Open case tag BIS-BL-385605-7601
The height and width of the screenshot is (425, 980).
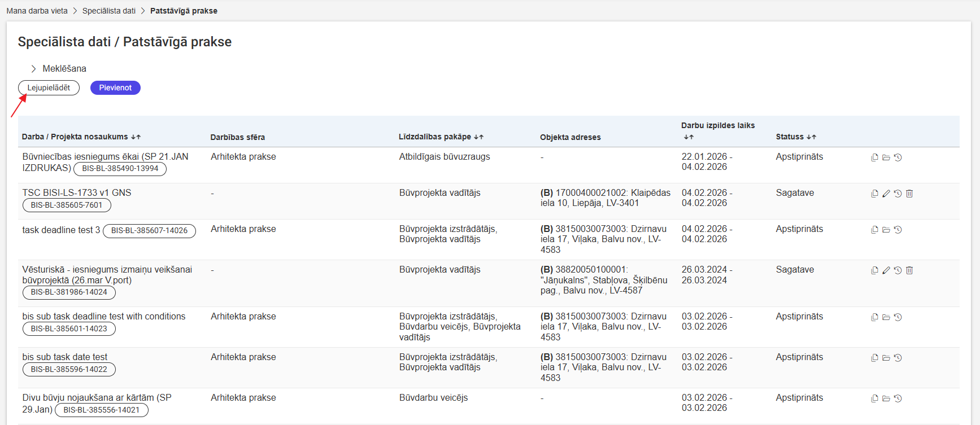click(x=67, y=205)
